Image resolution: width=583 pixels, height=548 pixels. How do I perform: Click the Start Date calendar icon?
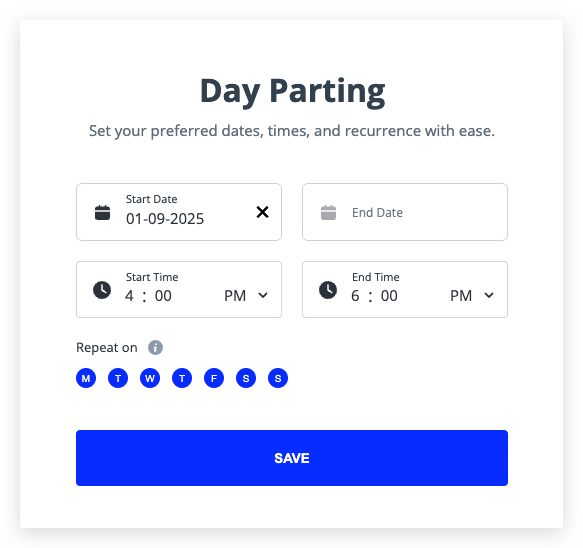pos(102,213)
